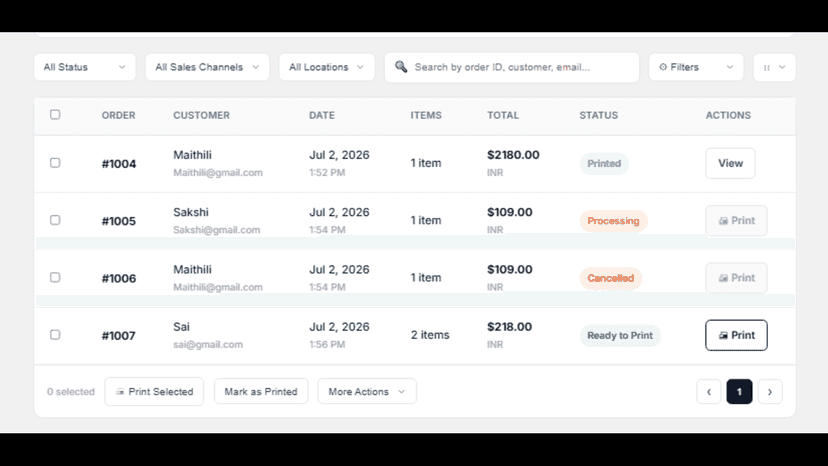Click email Sakshi@gmail.com
This screenshot has width=828, height=466.
[217, 230]
